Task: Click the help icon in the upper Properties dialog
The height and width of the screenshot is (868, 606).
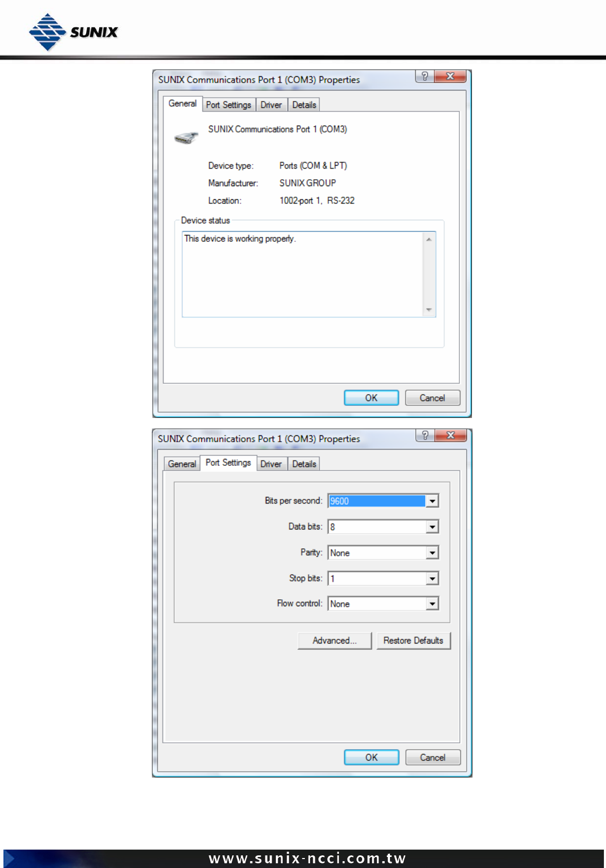Action: [x=425, y=76]
